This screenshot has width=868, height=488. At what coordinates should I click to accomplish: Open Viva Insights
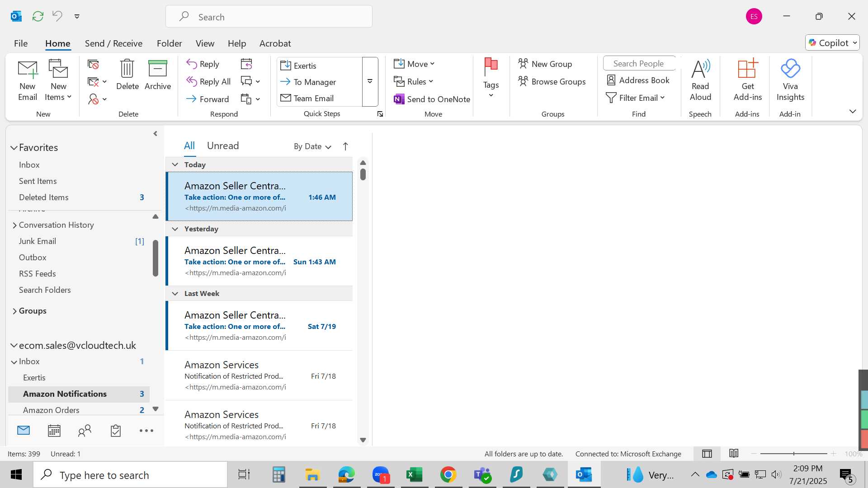point(790,80)
